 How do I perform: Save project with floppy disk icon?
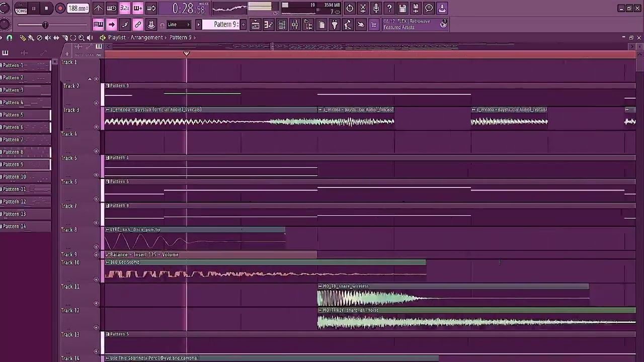(402, 8)
